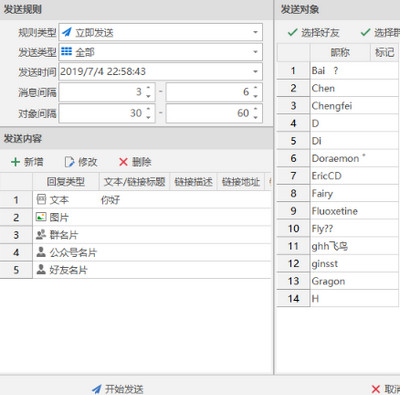Click the 修改 edit button

tap(81, 162)
